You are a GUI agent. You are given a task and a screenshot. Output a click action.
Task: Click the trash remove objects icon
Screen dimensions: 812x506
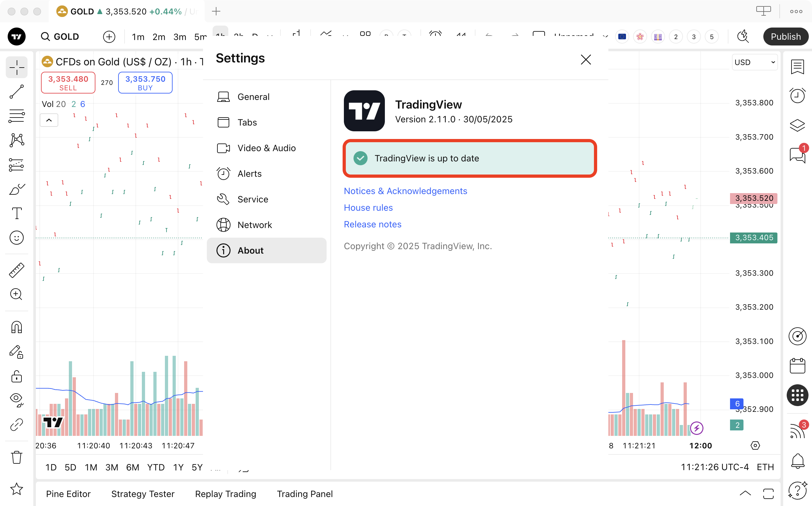pos(16,457)
